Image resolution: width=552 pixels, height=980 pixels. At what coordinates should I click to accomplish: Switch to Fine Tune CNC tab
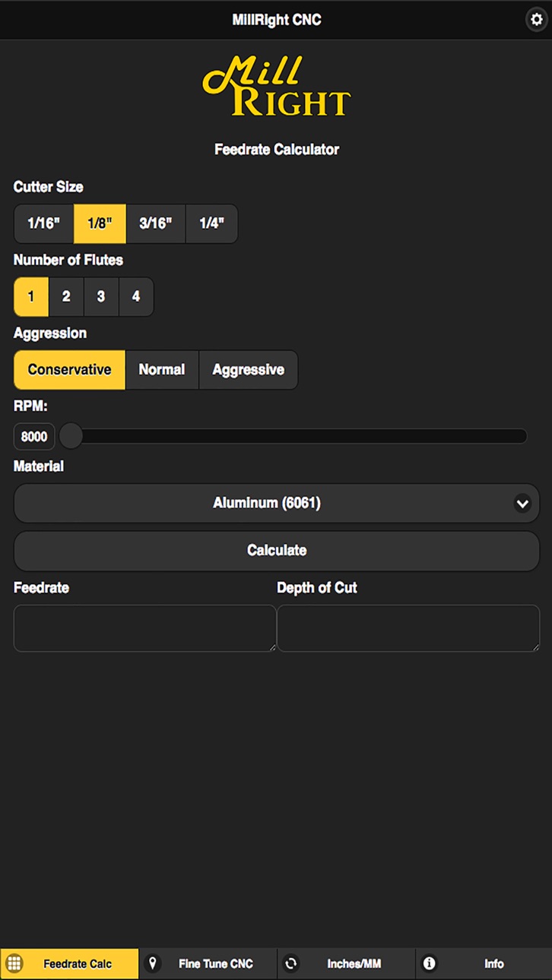(208, 963)
